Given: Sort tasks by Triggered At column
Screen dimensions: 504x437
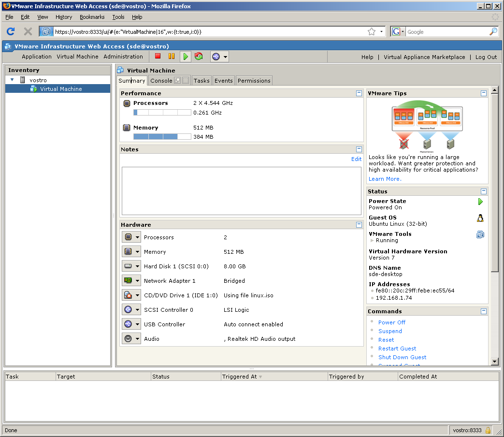Looking at the screenshot, I should [274, 377].
